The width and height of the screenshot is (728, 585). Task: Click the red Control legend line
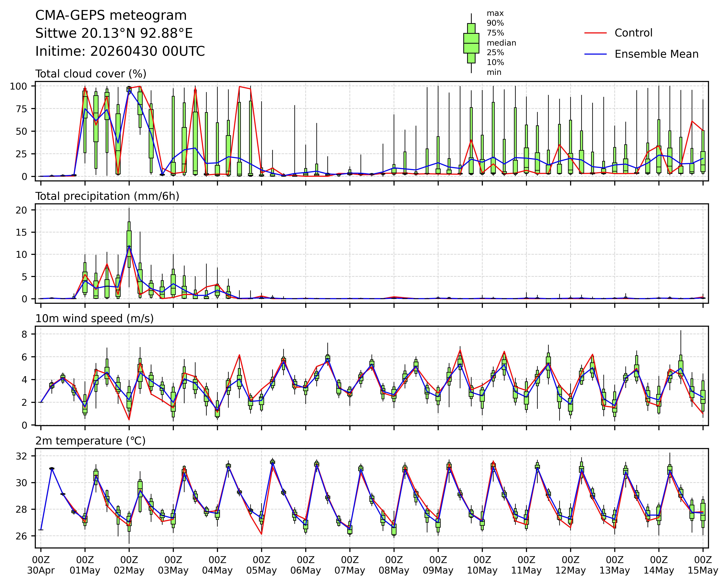pyautogui.click(x=595, y=33)
